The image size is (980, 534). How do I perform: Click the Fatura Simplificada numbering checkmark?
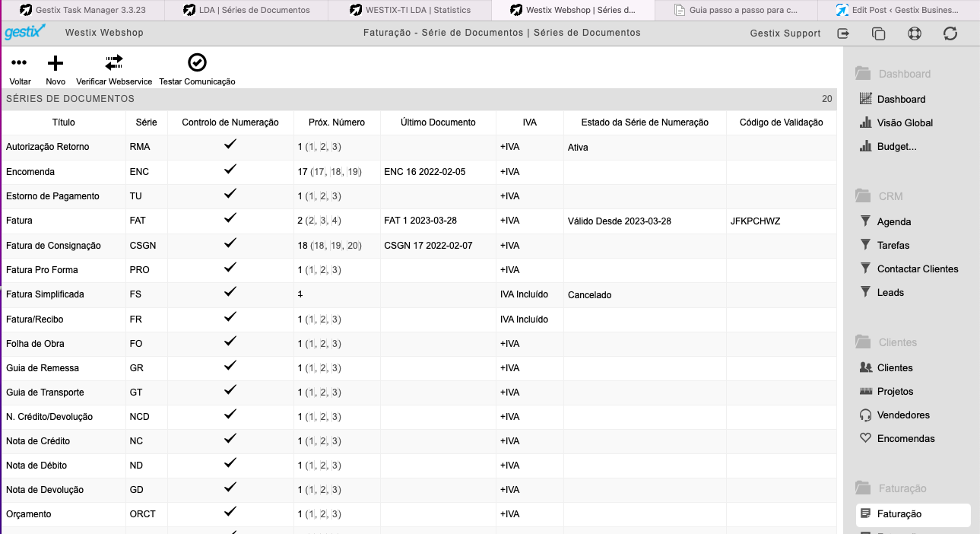[230, 291]
